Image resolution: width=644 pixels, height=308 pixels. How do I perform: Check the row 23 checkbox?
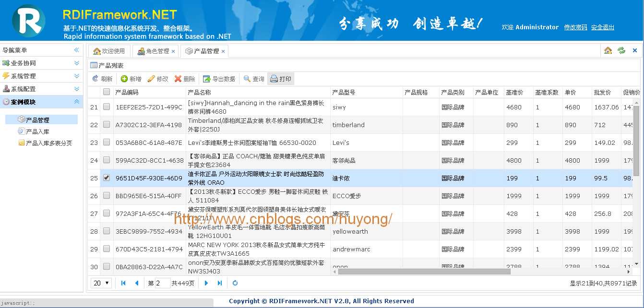click(x=107, y=142)
